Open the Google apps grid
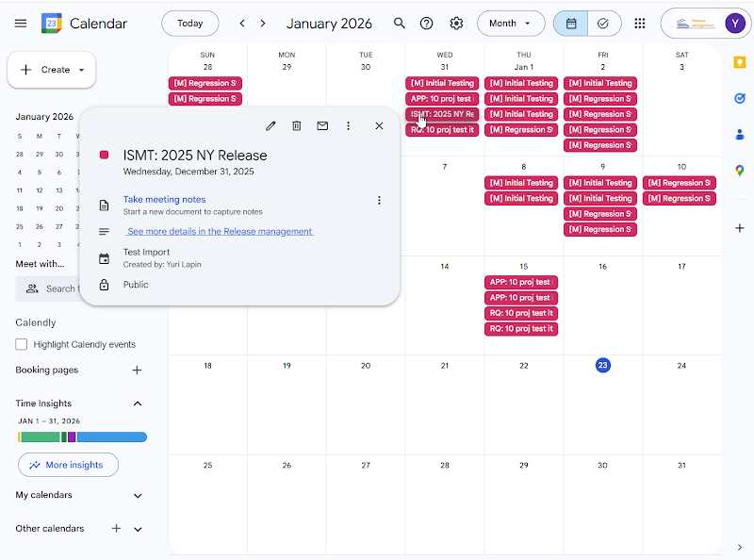This screenshot has height=560, width=754. click(640, 24)
